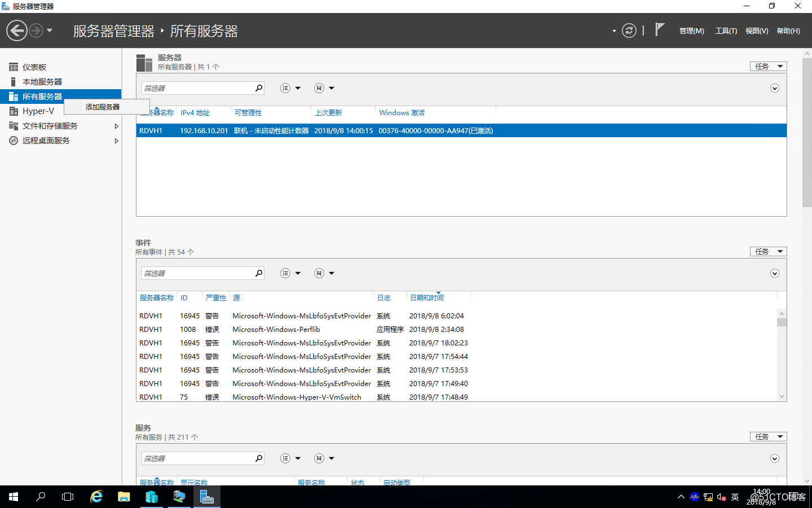Image resolution: width=812 pixels, height=508 pixels.
Task: Sort servers by IPv4 地址 column
Action: coord(195,113)
